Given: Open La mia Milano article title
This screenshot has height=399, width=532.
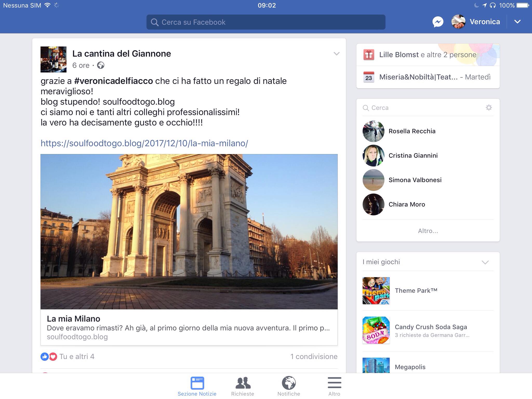Looking at the screenshot, I should 74,319.
